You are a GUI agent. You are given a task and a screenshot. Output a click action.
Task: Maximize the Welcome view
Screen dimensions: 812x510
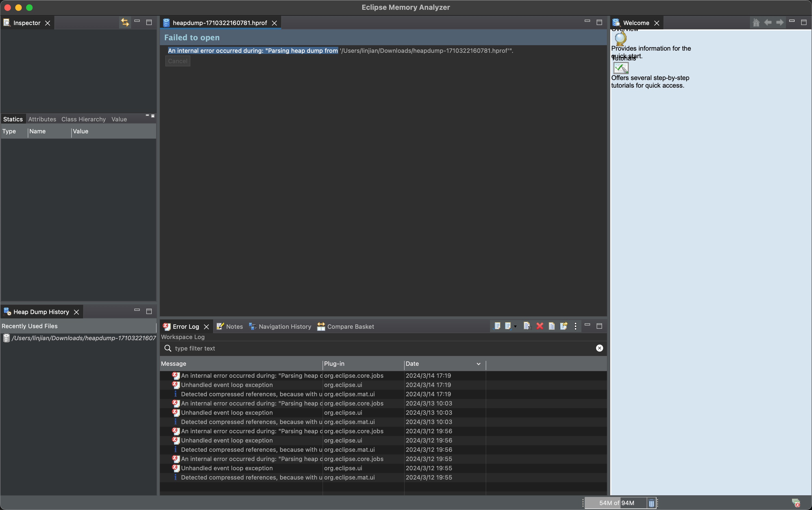[804, 22]
